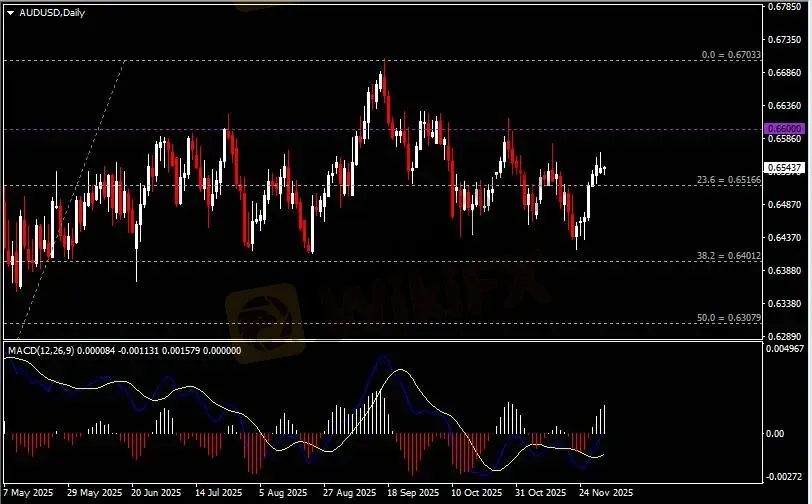The height and width of the screenshot is (504, 812).
Task: Click the 14 Jul 2025 date label
Action: [x=219, y=492]
